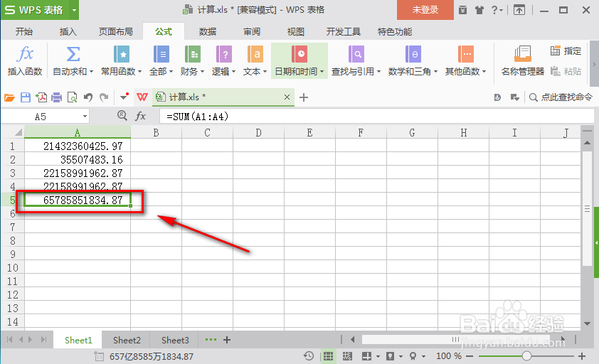This screenshot has height=364, width=599.
Task: Switch to the 插入 ribbon tab
Action: point(68,32)
